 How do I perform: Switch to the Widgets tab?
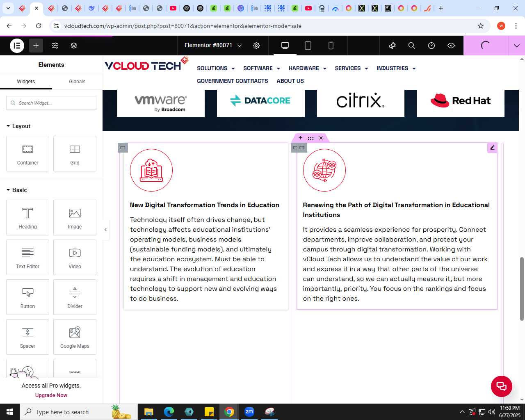point(26,82)
